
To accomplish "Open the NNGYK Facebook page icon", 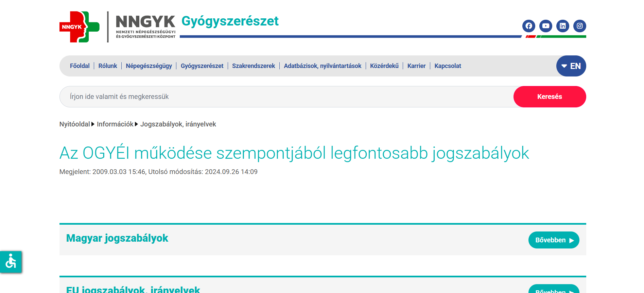I will click(528, 26).
